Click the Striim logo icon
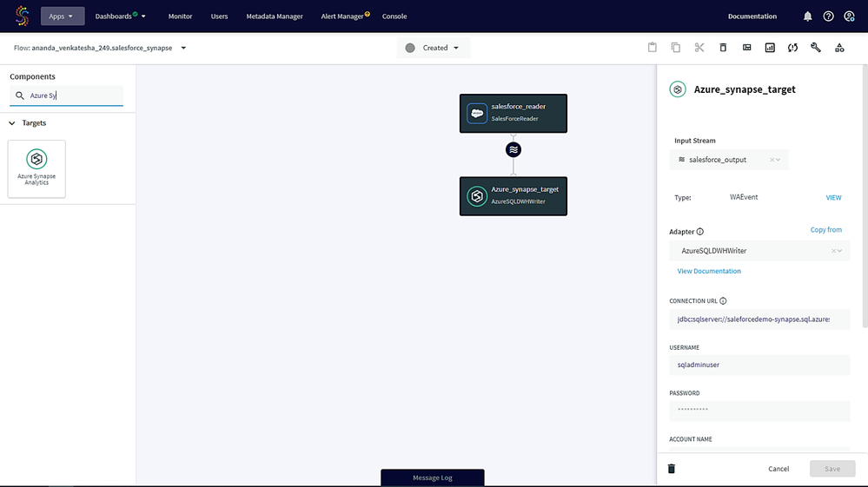This screenshot has height=487, width=868. click(22, 16)
